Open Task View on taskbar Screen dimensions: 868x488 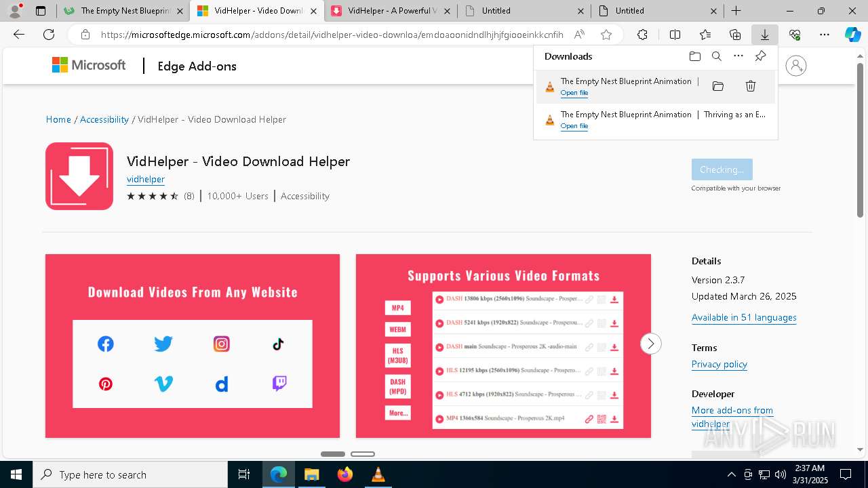pos(244,474)
